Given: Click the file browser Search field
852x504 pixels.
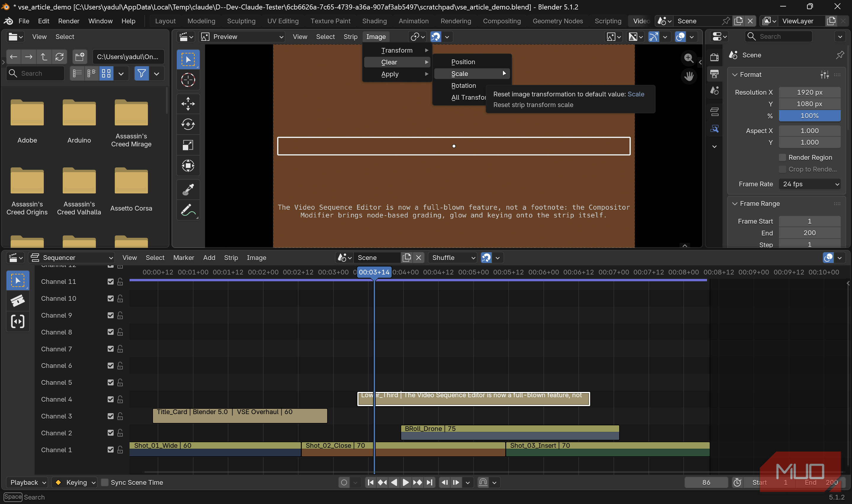Looking at the screenshot, I should point(35,73).
